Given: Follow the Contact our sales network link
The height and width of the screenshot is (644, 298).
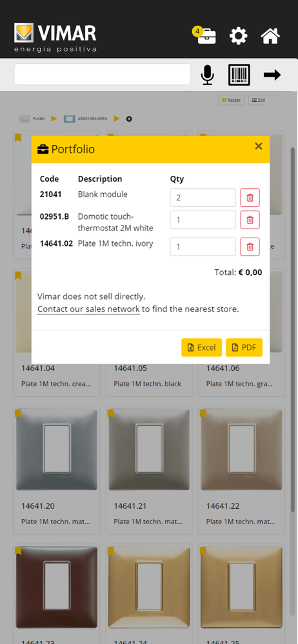Looking at the screenshot, I should (x=88, y=309).
